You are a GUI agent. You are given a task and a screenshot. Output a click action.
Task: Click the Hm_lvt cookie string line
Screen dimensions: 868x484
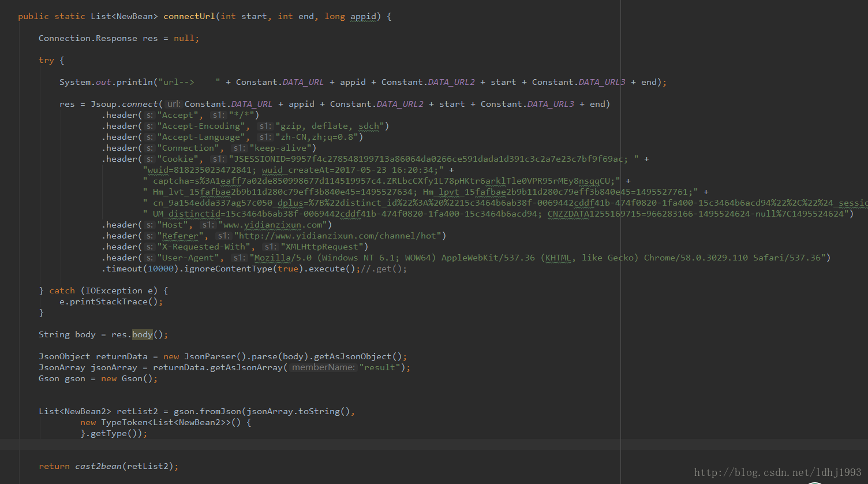click(x=421, y=192)
